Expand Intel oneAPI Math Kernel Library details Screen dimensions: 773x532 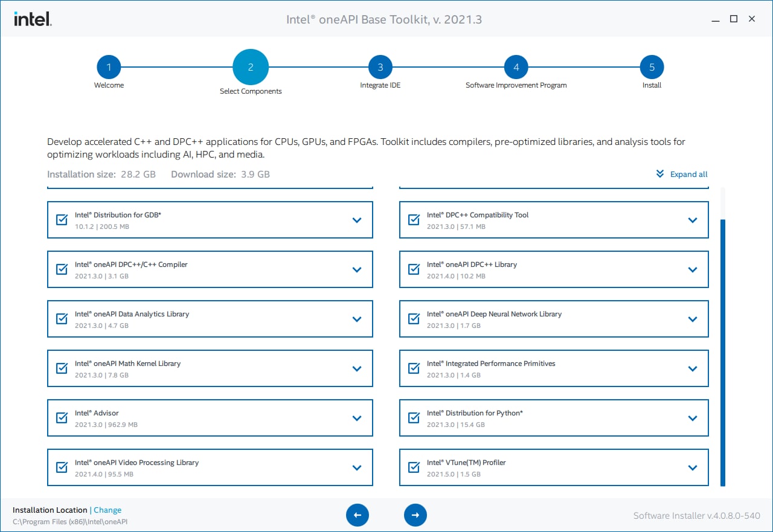pos(357,369)
